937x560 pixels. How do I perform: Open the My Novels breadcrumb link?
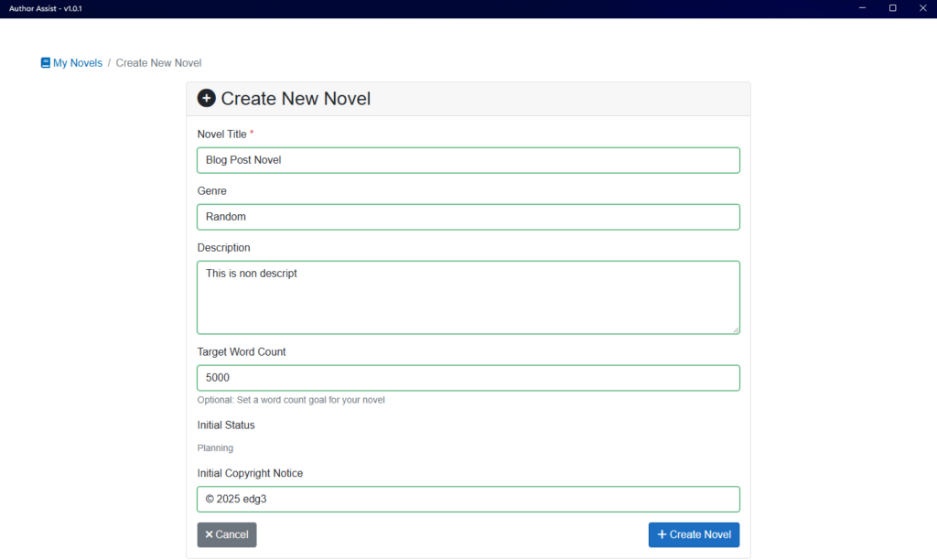78,63
